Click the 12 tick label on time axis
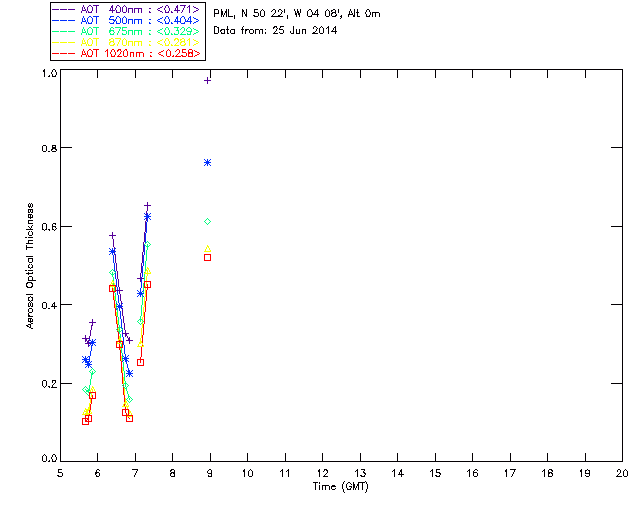Screen dimensions: 640x512 (322, 473)
